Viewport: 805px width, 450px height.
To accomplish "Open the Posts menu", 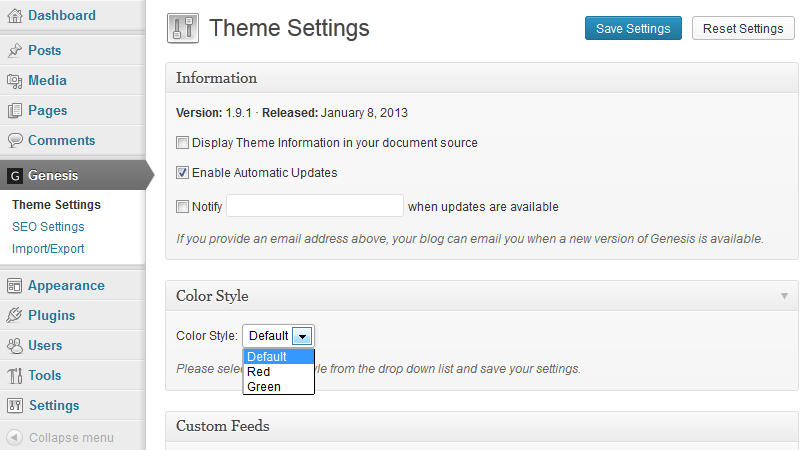I will (x=72, y=50).
